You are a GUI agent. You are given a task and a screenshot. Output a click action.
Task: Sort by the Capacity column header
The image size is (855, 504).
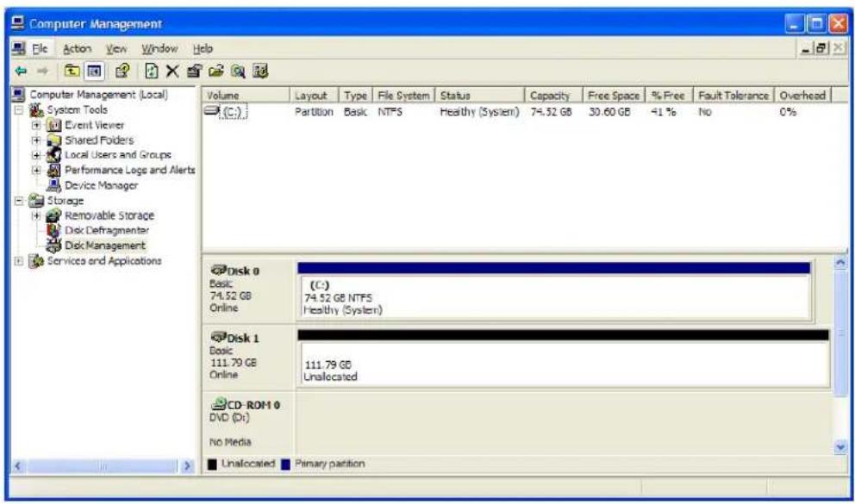[x=553, y=96]
